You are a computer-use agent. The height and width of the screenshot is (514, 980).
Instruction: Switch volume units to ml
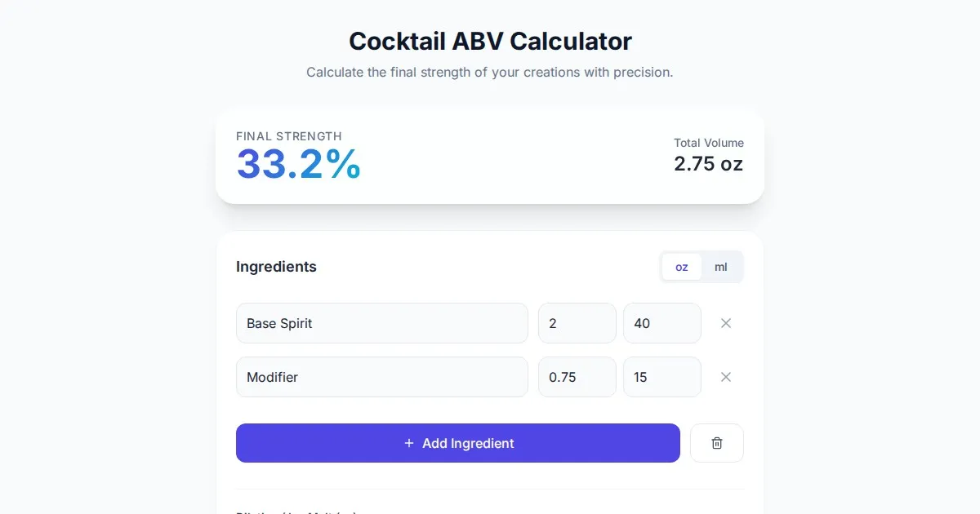(721, 267)
